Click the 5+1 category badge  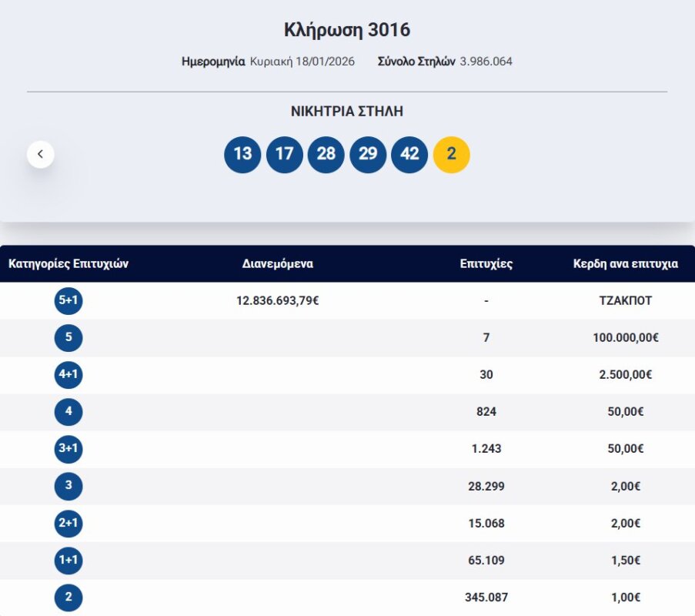[x=68, y=301]
